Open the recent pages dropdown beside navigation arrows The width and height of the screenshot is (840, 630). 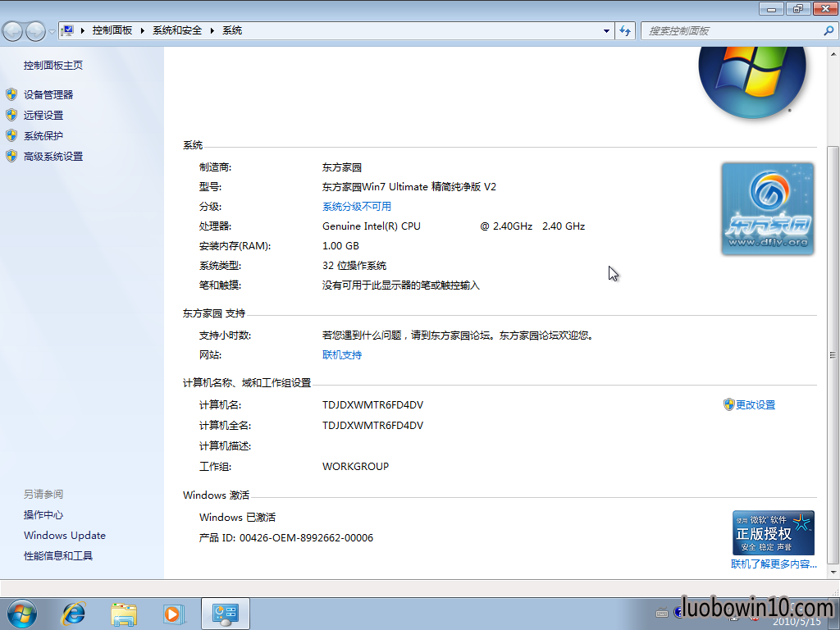click(52, 32)
